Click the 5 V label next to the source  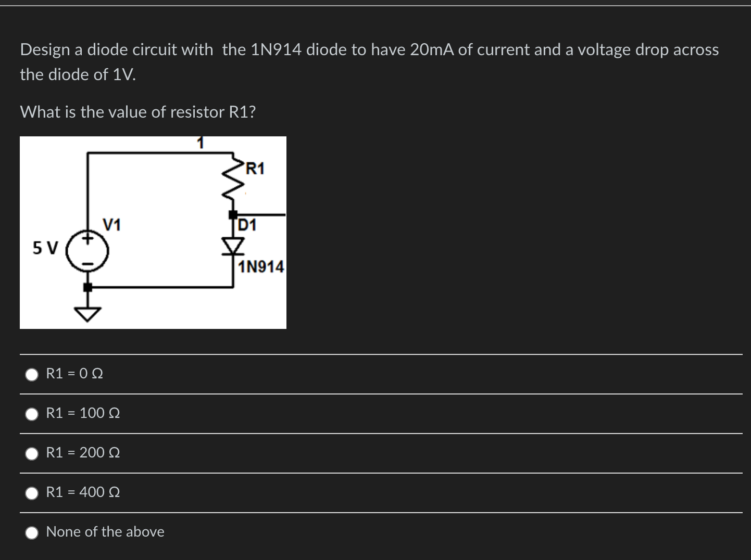click(45, 247)
